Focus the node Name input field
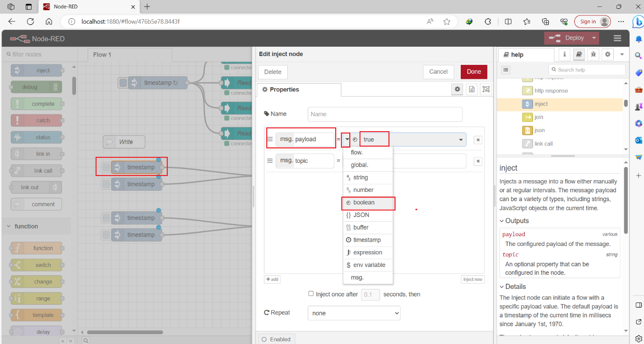Image resolution: width=644 pixels, height=344 pixels. pyautogui.click(x=385, y=114)
